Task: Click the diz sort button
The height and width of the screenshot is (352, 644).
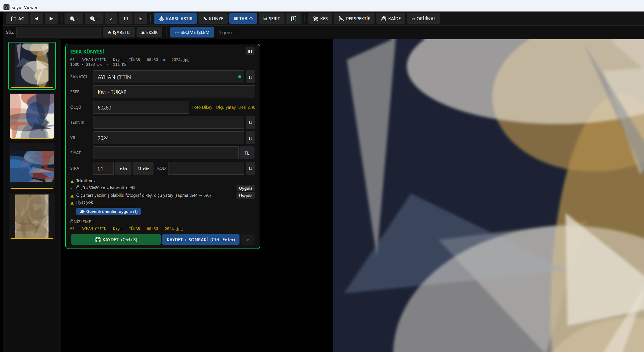Action: [x=143, y=168]
